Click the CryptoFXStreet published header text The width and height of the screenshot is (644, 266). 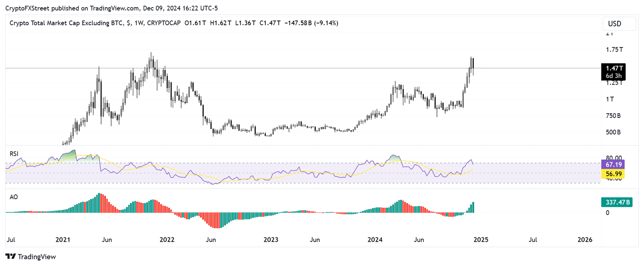(112, 8)
